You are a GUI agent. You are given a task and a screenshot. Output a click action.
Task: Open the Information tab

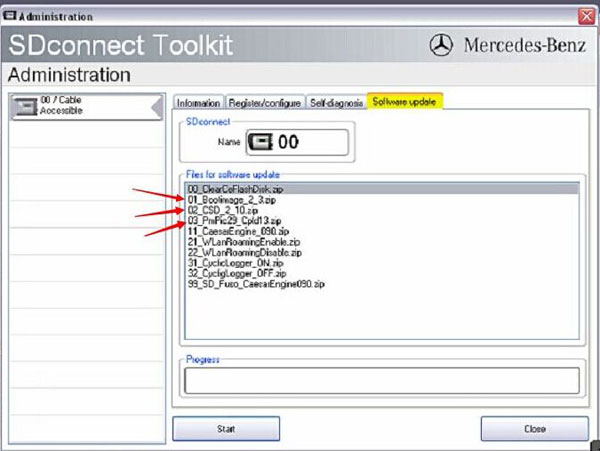click(x=198, y=103)
